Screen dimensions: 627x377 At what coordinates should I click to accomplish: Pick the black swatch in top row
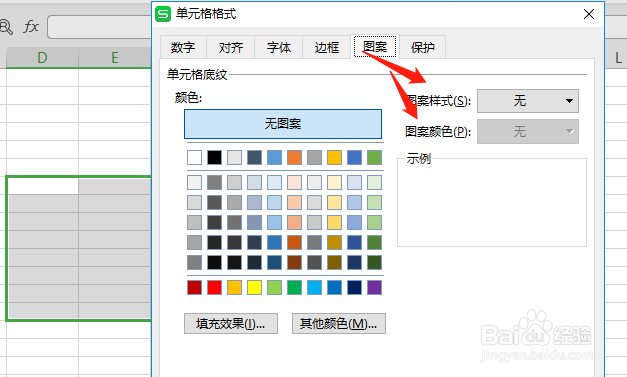point(214,158)
